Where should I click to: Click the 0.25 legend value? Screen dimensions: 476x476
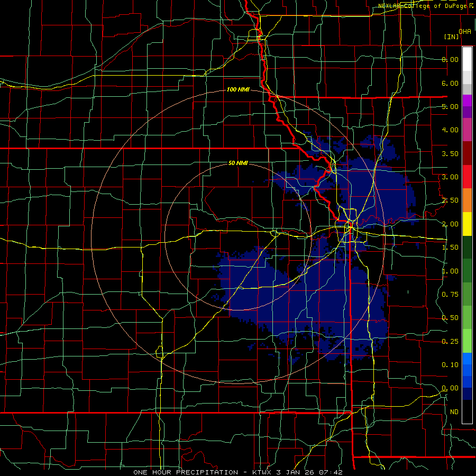pyautogui.click(x=450, y=342)
